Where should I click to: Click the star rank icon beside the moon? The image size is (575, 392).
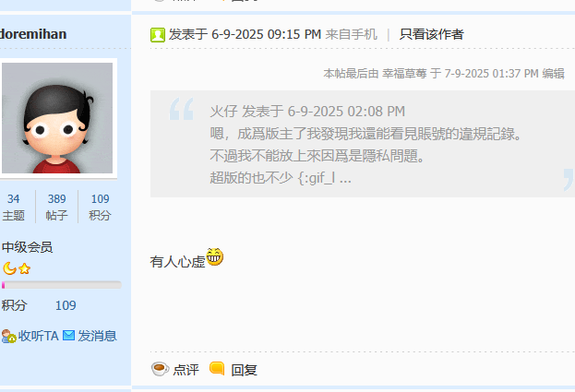(x=24, y=268)
